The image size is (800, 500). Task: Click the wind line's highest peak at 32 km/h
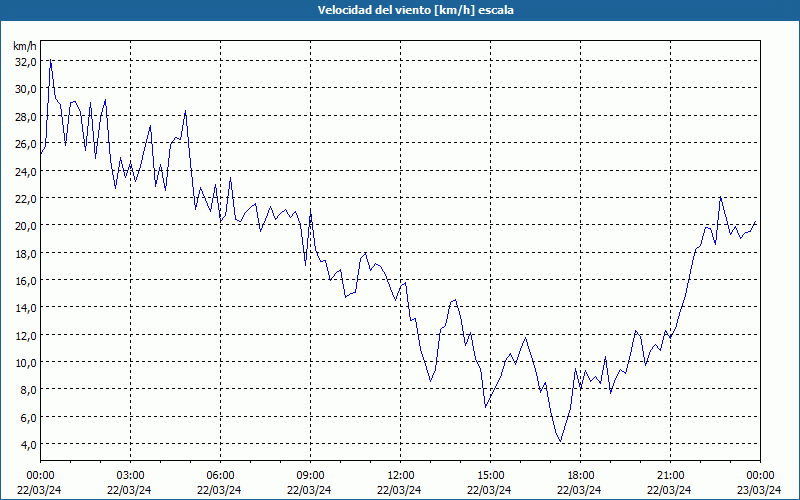pyautogui.click(x=51, y=60)
